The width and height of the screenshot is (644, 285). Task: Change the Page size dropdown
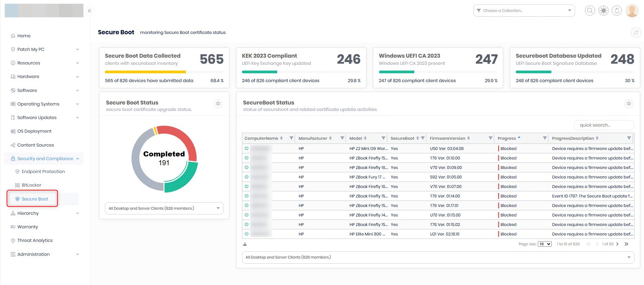click(544, 244)
